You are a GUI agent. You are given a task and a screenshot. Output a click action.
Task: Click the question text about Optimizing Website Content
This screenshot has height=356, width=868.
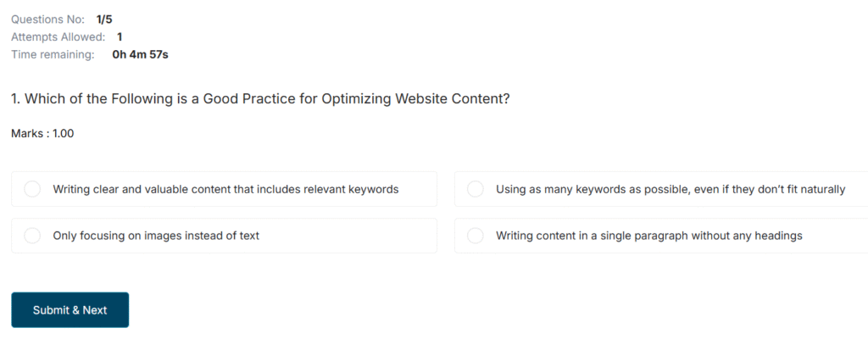267,98
